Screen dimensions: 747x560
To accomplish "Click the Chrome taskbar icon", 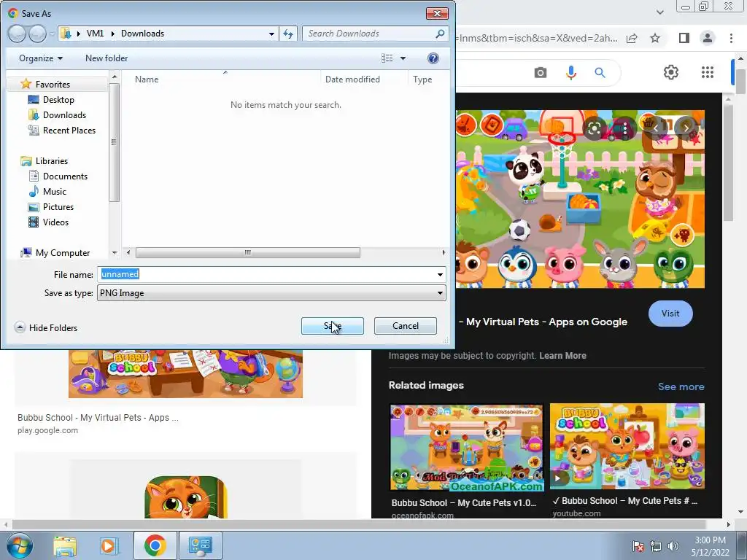I will coord(155,545).
